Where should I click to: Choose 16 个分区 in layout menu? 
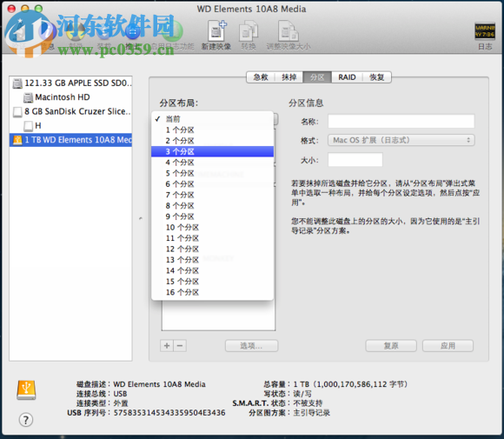[x=213, y=292]
